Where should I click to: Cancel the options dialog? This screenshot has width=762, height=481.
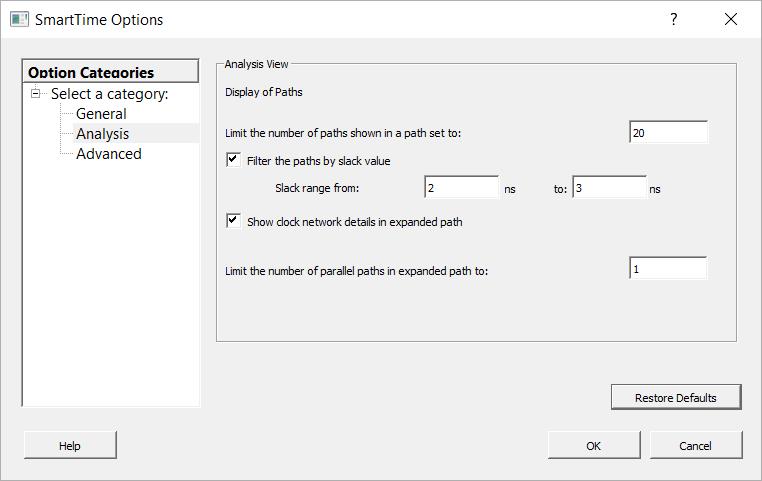[x=695, y=445]
